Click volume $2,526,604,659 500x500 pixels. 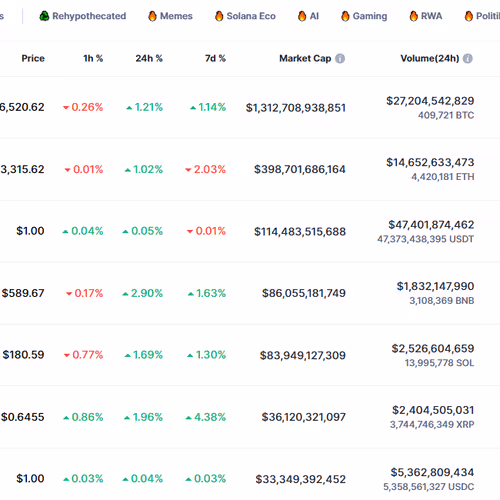point(433,349)
